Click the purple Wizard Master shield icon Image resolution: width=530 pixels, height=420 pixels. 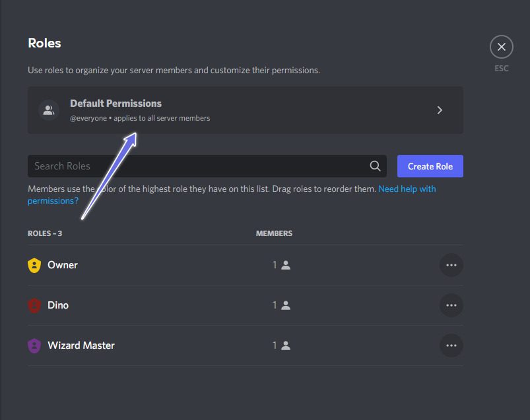[34, 345]
